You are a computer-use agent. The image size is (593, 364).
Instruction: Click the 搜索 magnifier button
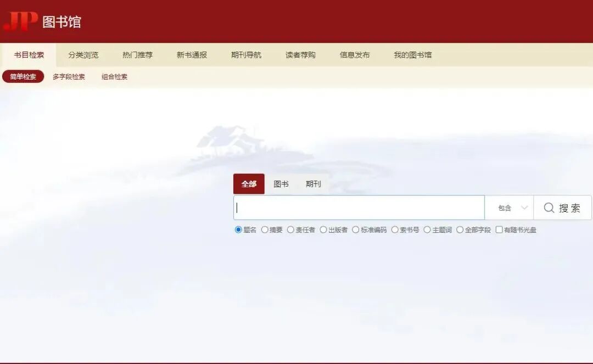pyautogui.click(x=562, y=208)
